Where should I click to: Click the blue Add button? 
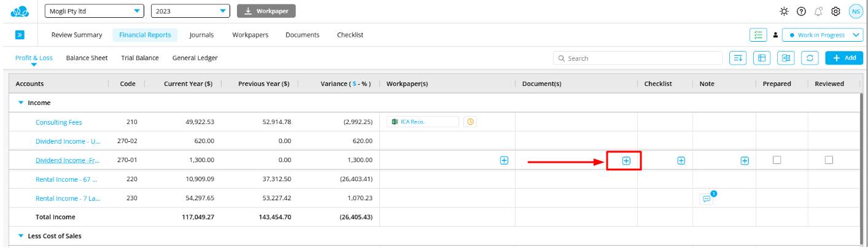click(844, 58)
